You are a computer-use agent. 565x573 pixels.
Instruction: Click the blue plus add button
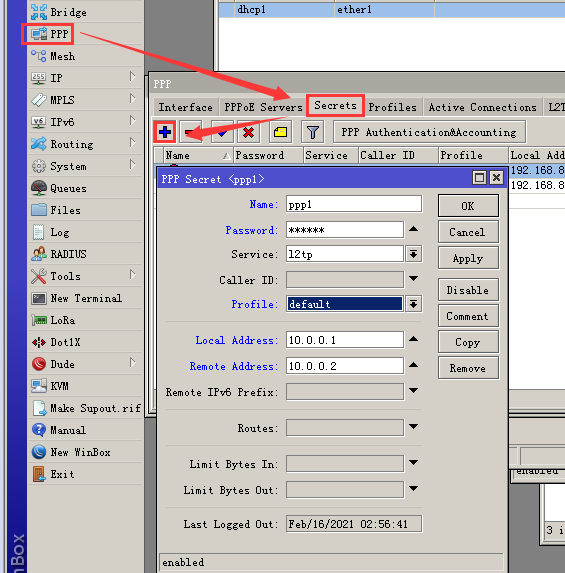tap(165, 132)
